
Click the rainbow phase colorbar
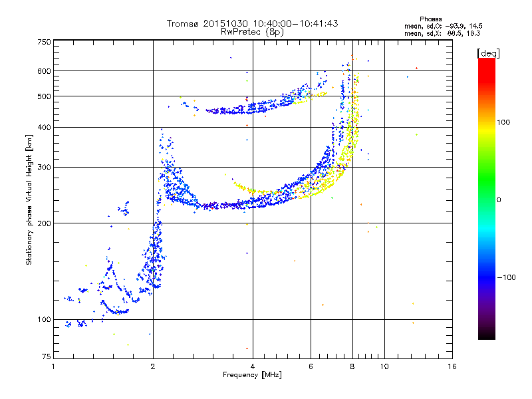487,198
